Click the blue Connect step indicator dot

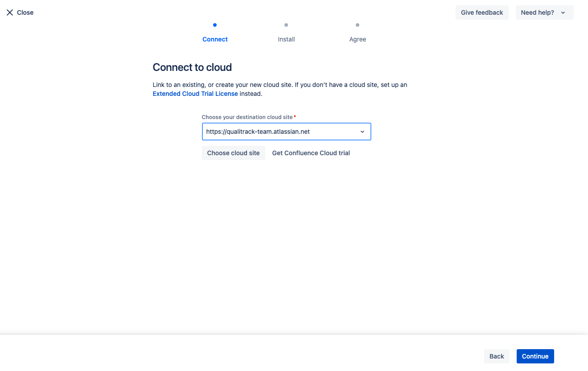[x=215, y=25]
